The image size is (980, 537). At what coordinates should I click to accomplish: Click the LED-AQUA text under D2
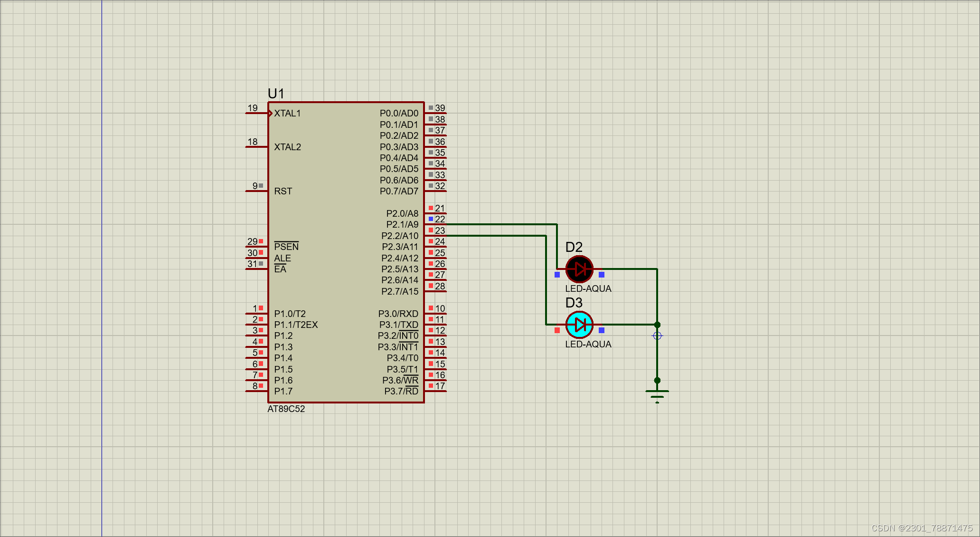pos(588,288)
